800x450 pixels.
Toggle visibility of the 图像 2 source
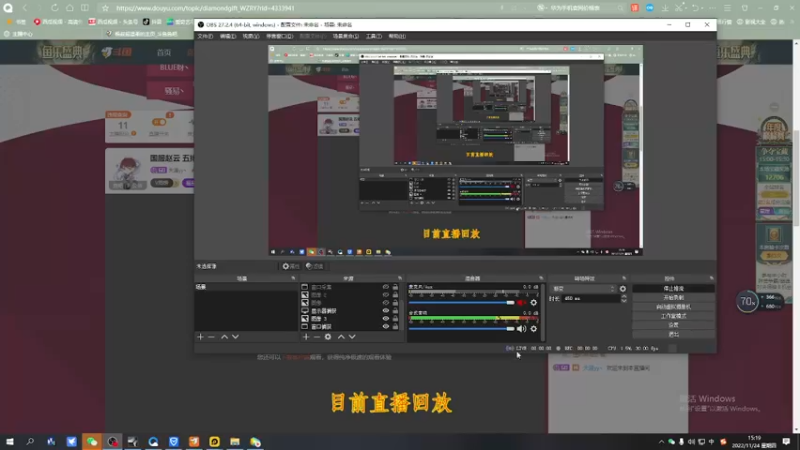[x=386, y=295]
